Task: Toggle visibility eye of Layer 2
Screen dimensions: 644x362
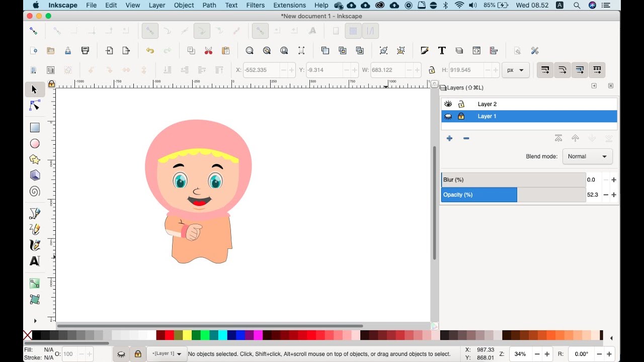Action: pyautogui.click(x=448, y=104)
